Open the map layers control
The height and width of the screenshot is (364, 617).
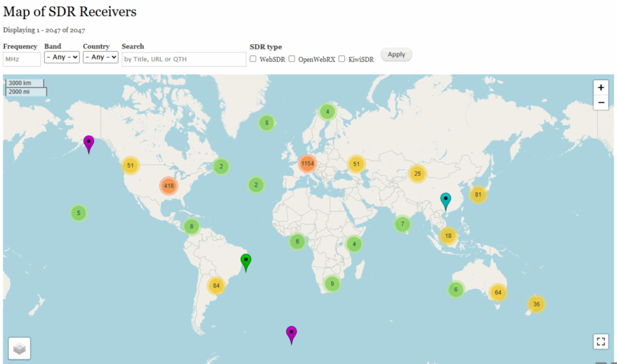[19, 348]
